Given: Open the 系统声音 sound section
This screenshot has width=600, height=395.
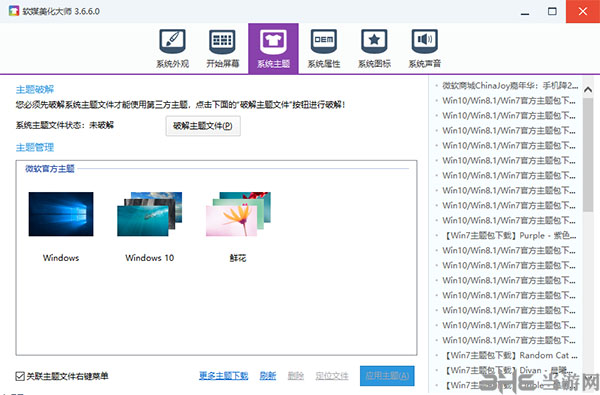Looking at the screenshot, I should point(425,49).
